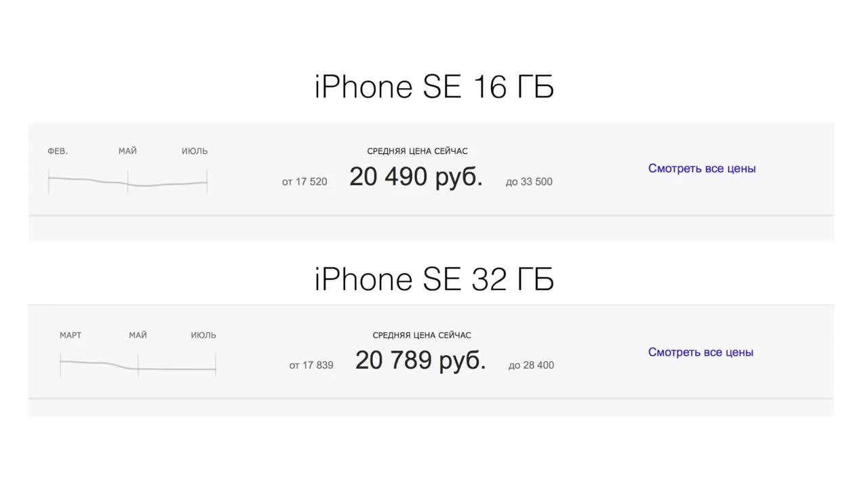Click the 16 ГБ price trend line graph
The height and width of the screenshot is (488, 868).
[x=127, y=182]
